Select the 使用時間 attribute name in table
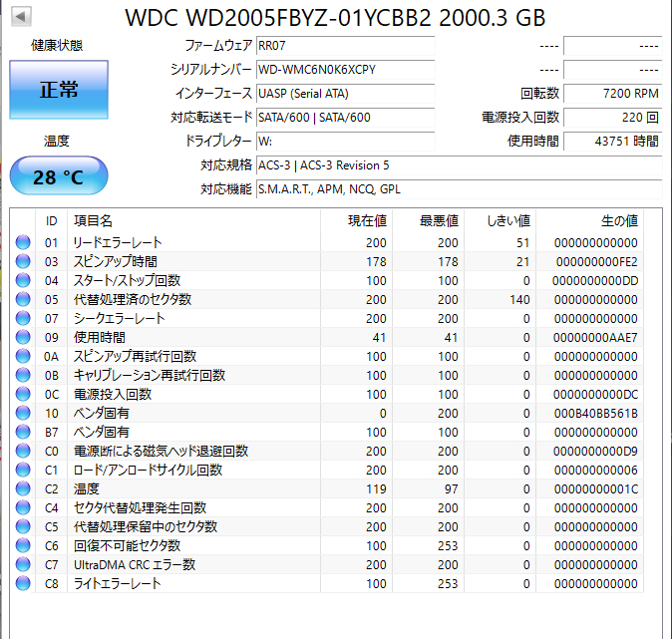672x639 pixels. (100, 337)
